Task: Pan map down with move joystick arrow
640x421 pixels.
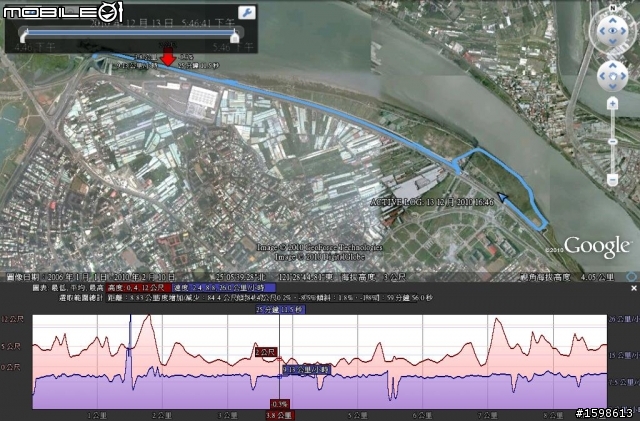Action: (612, 86)
